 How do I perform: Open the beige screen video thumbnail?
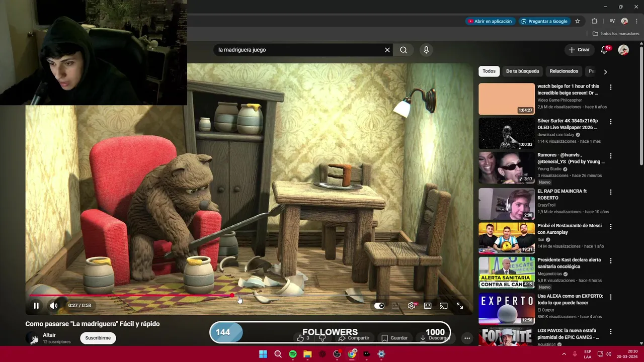point(507,99)
